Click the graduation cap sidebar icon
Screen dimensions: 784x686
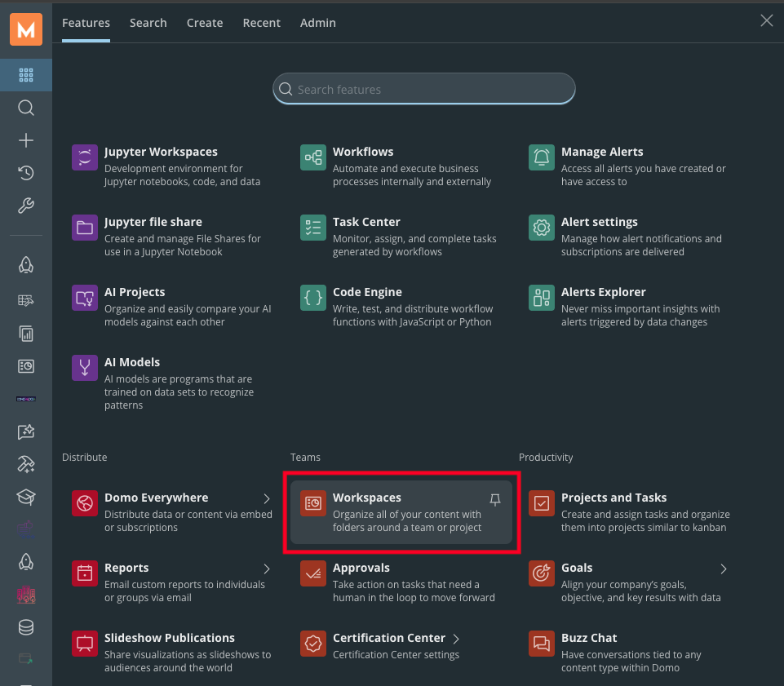(x=26, y=497)
